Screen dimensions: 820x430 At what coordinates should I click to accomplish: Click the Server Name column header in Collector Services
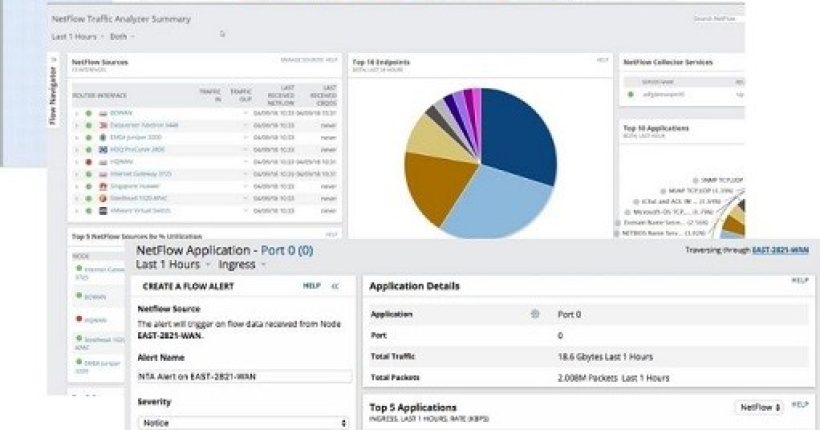pyautogui.click(x=657, y=82)
